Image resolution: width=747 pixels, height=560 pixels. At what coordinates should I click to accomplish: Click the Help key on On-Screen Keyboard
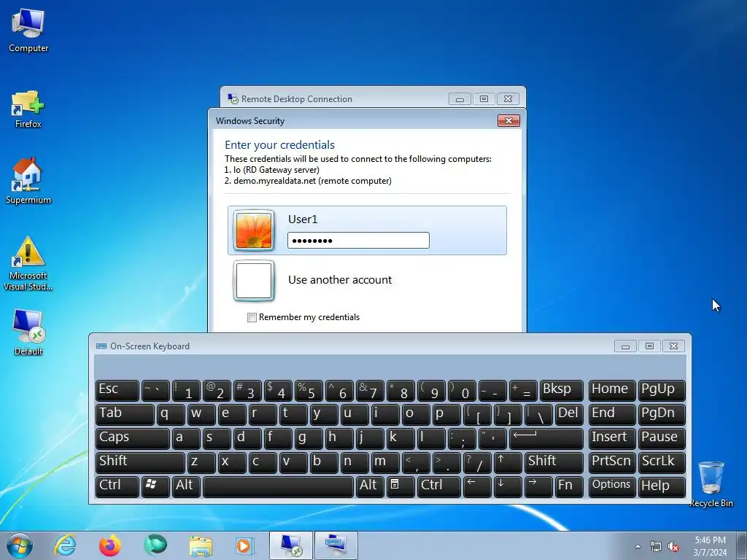click(662, 486)
